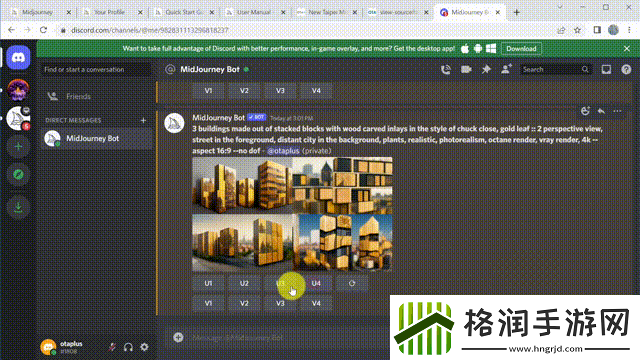Open a new browser tab
640x360 pixels.
click(x=516, y=12)
